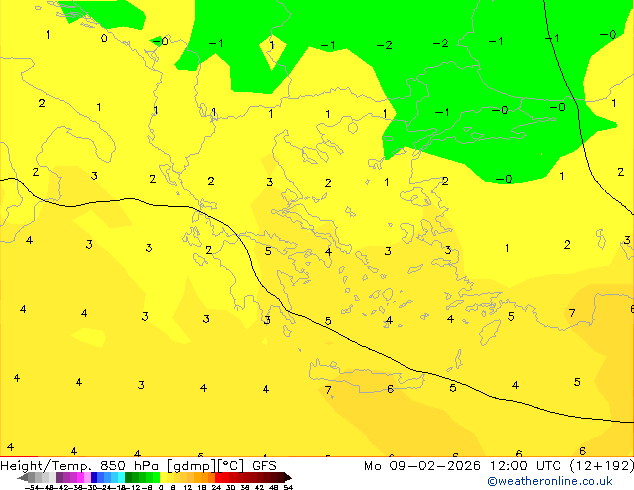
Task: Click the 'GFS' model label in the title
Action: click(x=264, y=466)
